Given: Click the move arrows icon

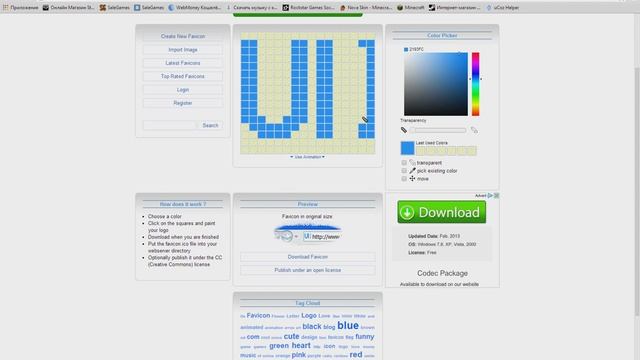Looking at the screenshot, I should 412,178.
